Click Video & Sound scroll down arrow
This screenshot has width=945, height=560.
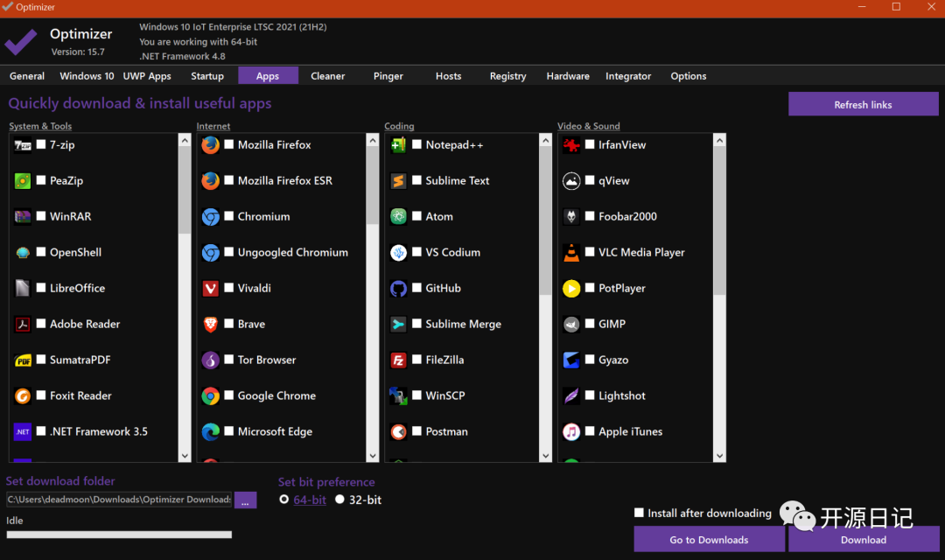coord(719,456)
